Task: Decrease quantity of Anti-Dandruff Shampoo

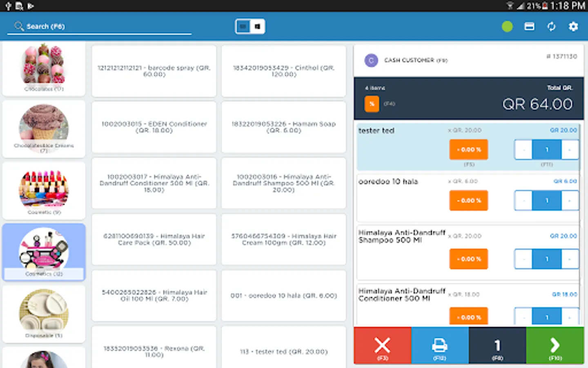Action: click(x=523, y=259)
